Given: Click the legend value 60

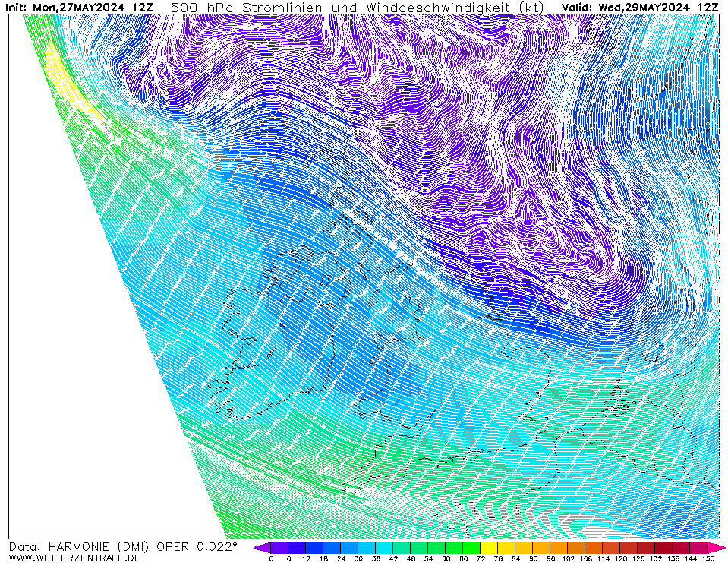Looking at the screenshot, I should point(446,558).
